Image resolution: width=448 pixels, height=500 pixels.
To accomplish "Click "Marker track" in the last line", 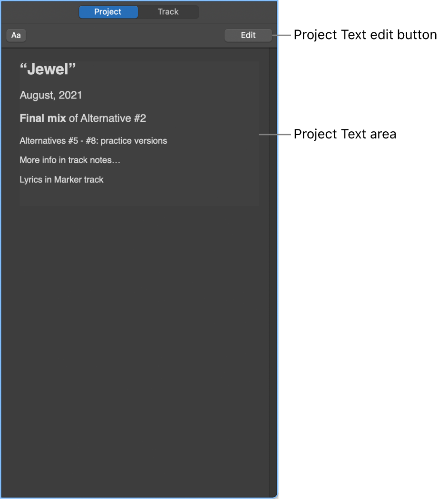I will pyautogui.click(x=79, y=179).
